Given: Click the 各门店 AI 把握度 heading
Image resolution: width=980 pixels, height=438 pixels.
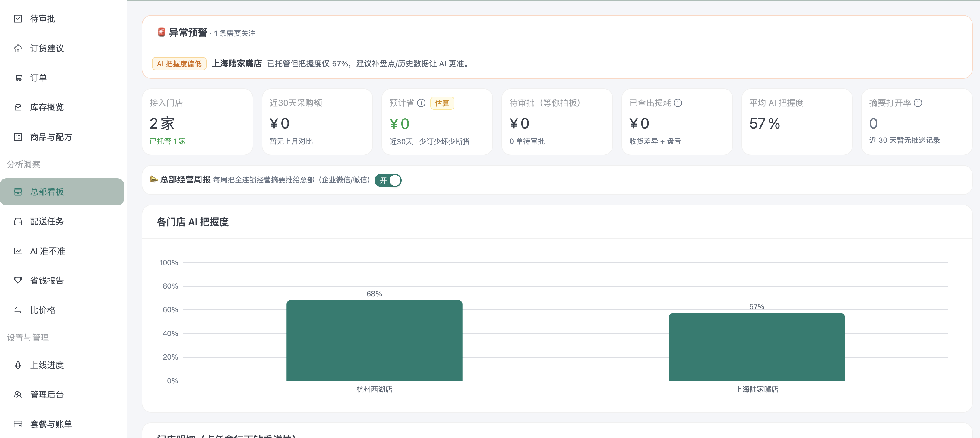Looking at the screenshot, I should coord(193,222).
